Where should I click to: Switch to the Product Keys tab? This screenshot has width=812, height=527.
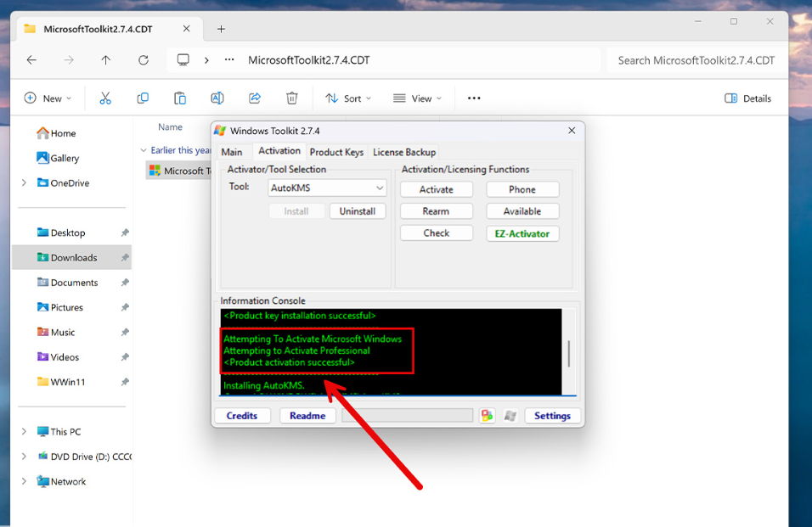click(x=336, y=152)
